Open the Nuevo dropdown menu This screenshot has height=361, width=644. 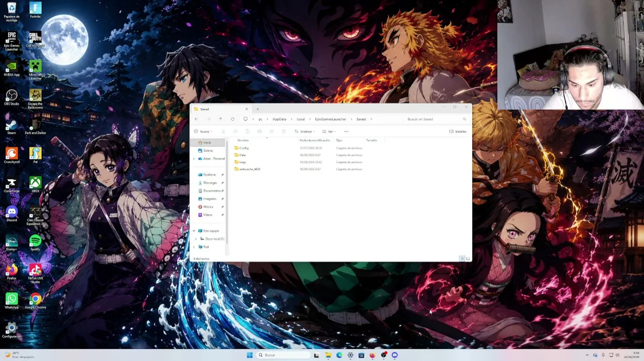click(203, 131)
